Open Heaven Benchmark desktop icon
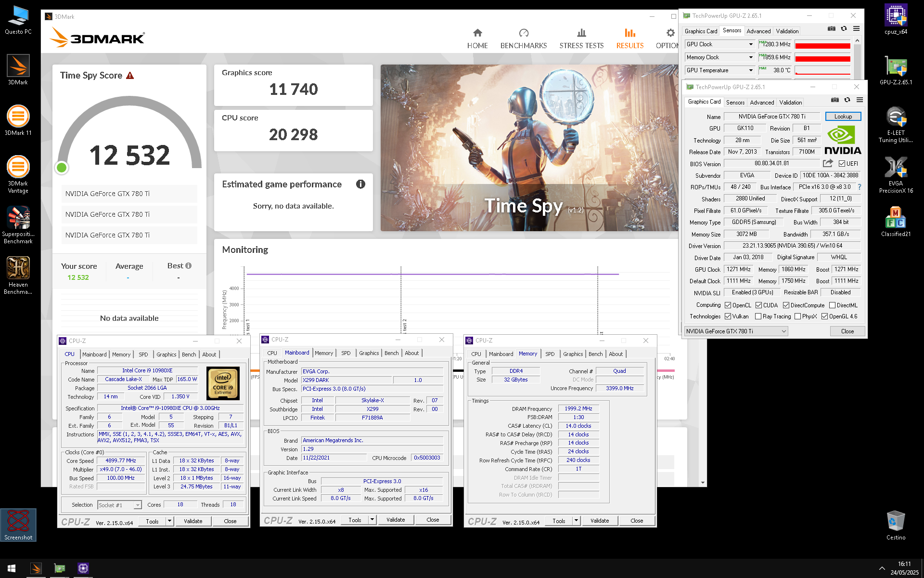This screenshot has width=924, height=578. pos(18,276)
